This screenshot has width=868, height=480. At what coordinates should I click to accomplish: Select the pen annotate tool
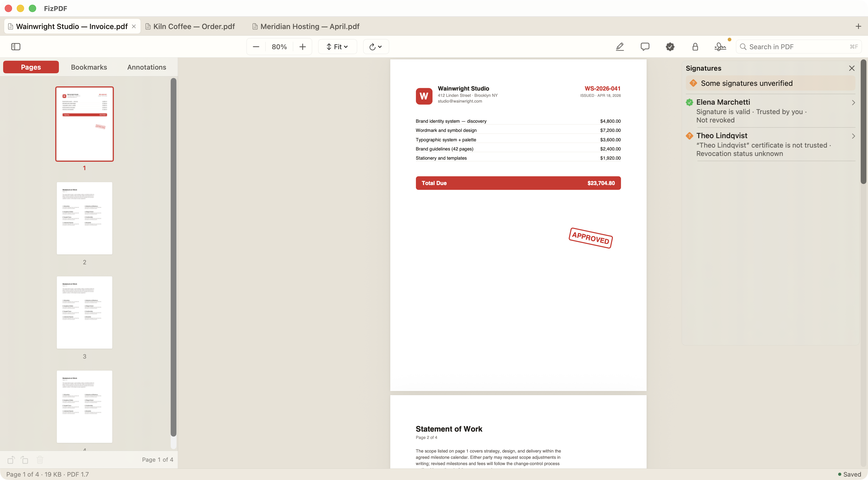tap(620, 47)
